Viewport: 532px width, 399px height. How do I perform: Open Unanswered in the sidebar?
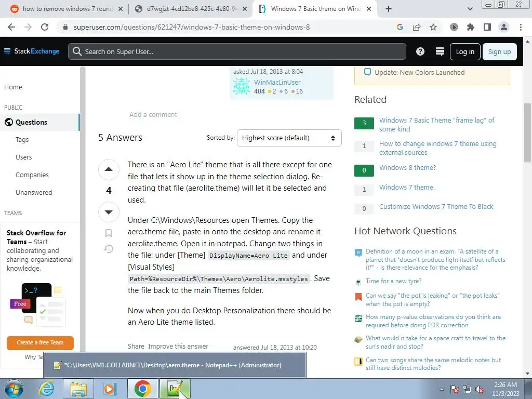(x=34, y=192)
